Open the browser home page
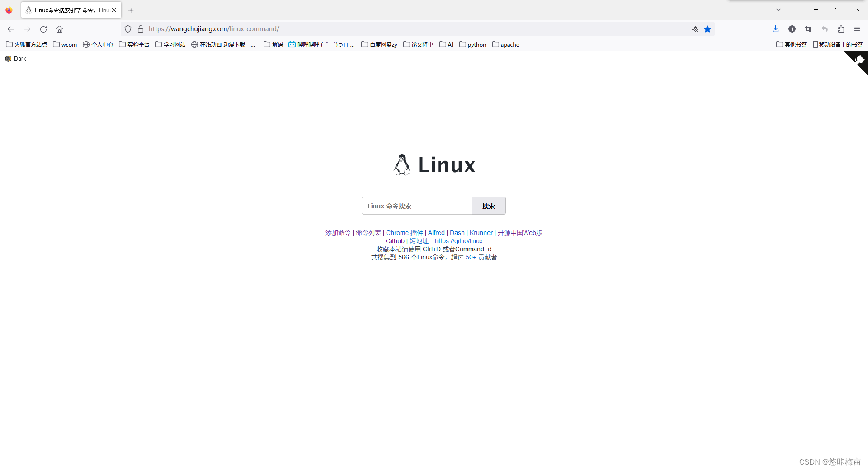 (x=59, y=29)
